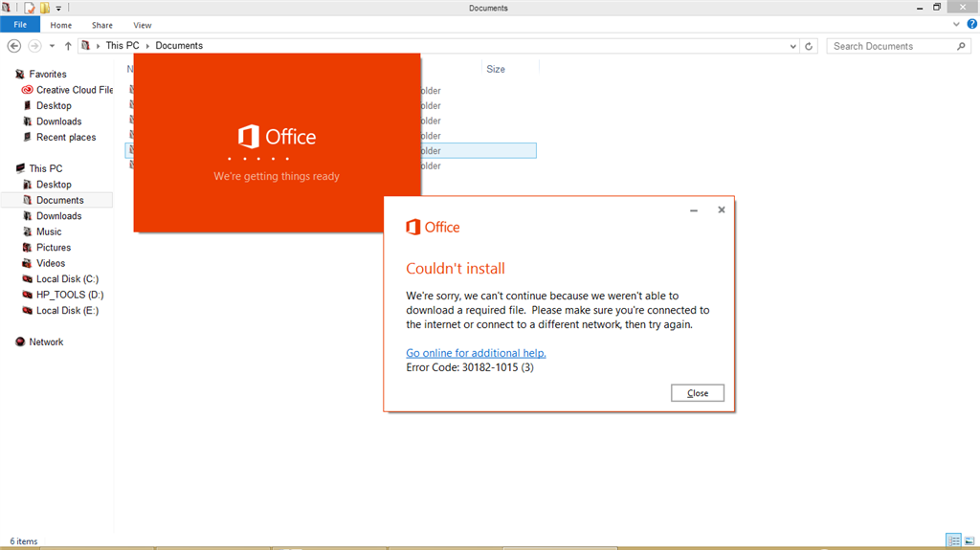Minimize the Office Couldn't install dialog
Viewport: 980px width, 550px height.
694,210
